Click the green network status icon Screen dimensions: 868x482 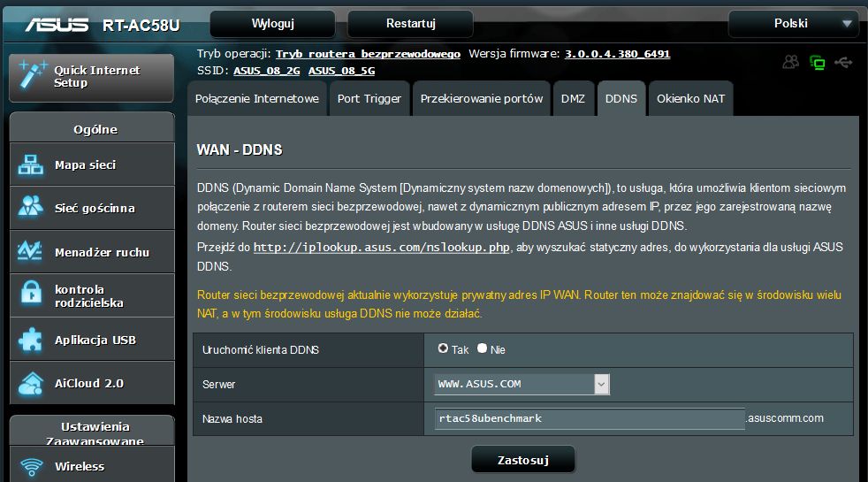pos(817,63)
